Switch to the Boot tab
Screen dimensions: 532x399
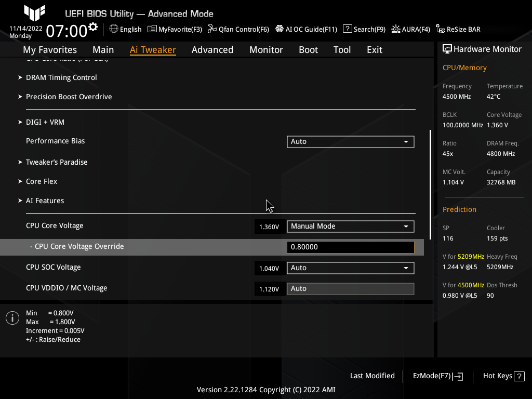[x=308, y=50]
